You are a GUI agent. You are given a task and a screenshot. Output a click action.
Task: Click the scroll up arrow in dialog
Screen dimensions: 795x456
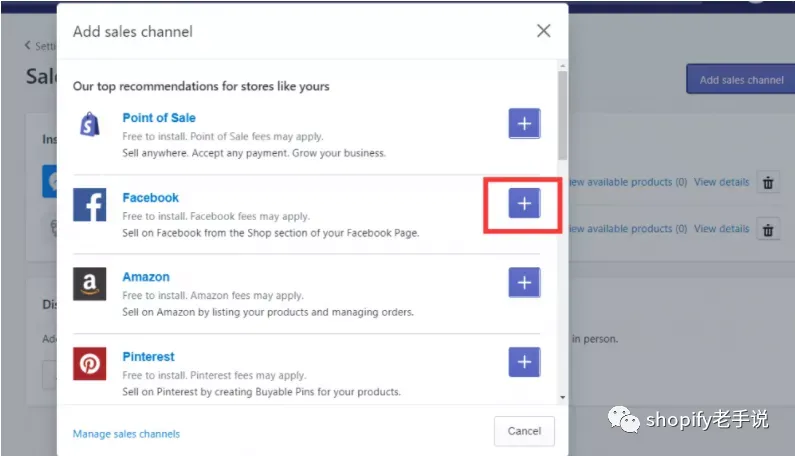pos(563,66)
